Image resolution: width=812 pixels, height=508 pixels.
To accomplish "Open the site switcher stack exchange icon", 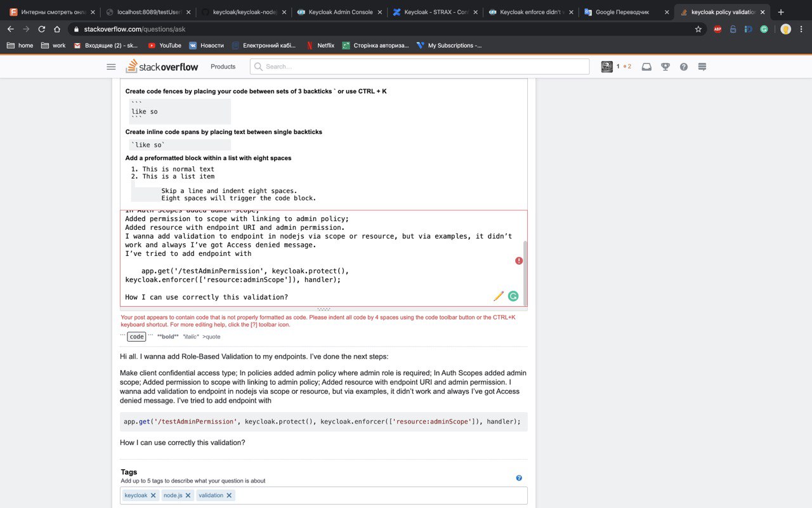I will coord(702,67).
